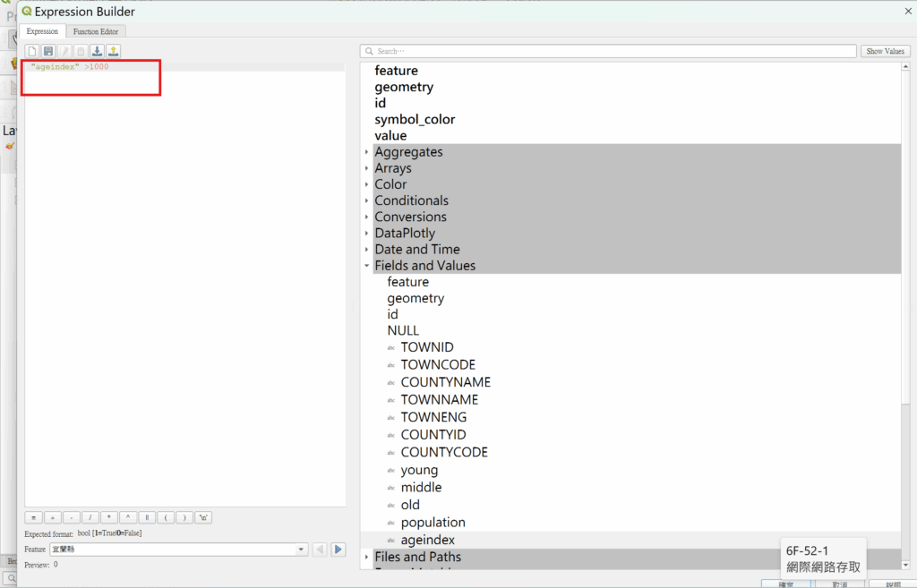Go to the next feature arrow
The height and width of the screenshot is (588, 917).
(x=338, y=550)
